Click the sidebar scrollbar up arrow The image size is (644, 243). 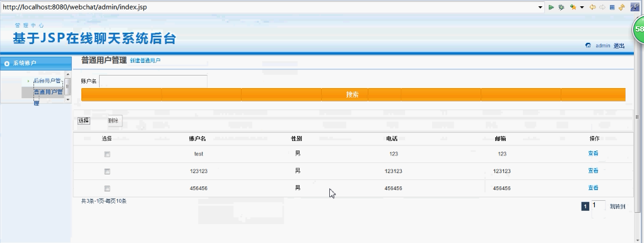tap(67, 74)
